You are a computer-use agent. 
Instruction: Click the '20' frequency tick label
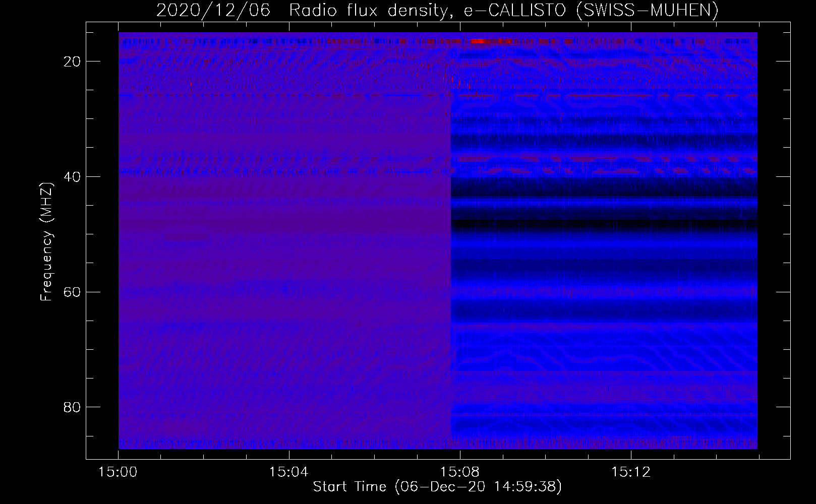click(x=73, y=61)
